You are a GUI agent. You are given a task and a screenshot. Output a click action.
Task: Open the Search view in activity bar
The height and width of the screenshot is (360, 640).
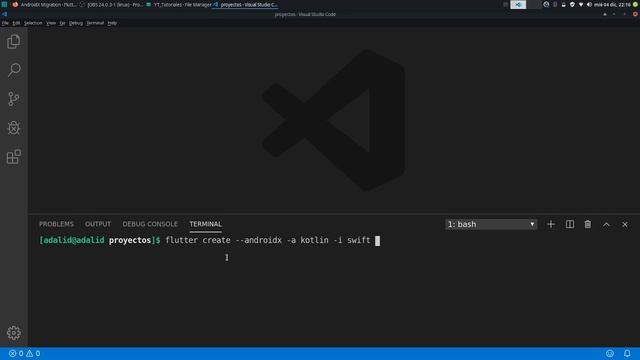coord(14,70)
